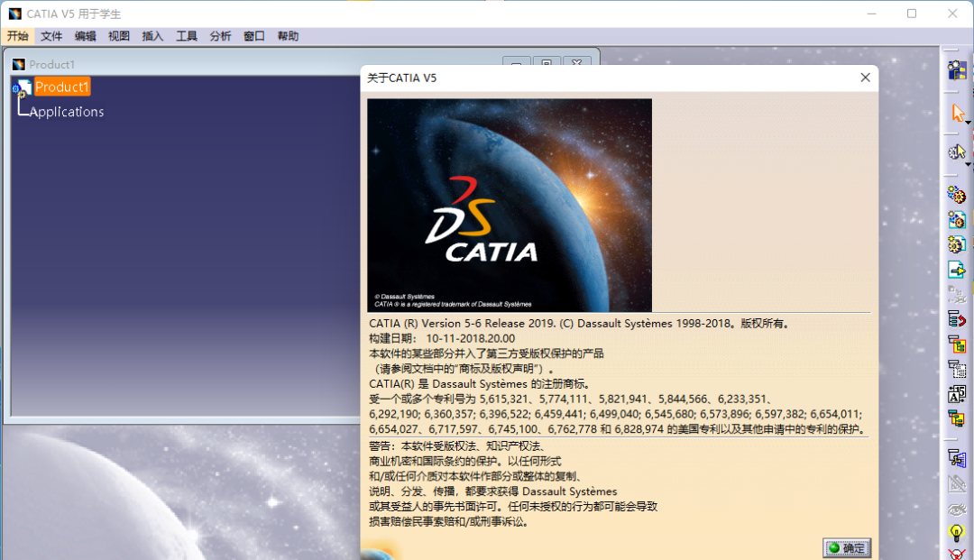974x560 pixels.
Task: Activate the orange Select arrow tool
Action: point(957,113)
